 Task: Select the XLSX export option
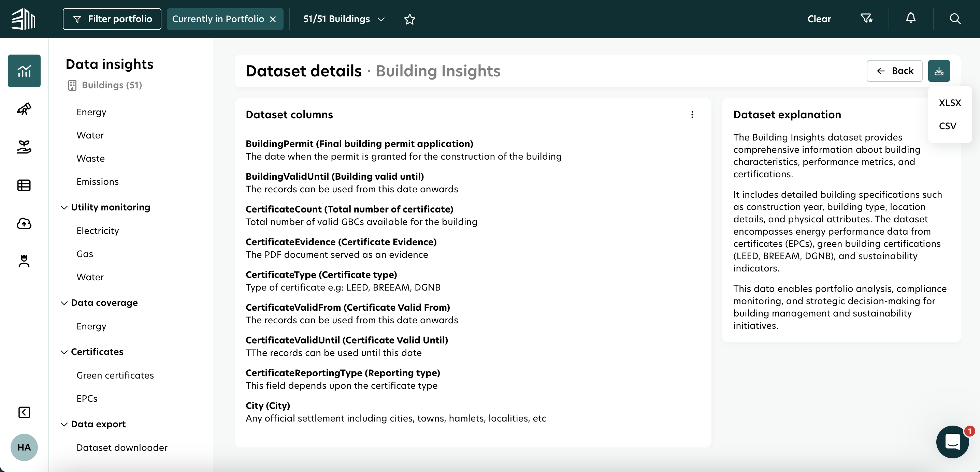950,102
